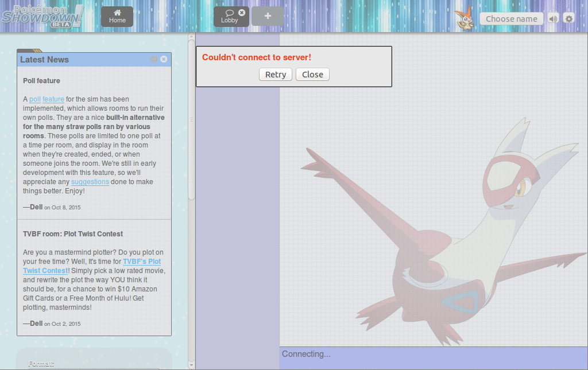The width and height of the screenshot is (588, 370).
Task: Switch to the Lobby tab
Action: 229,17
